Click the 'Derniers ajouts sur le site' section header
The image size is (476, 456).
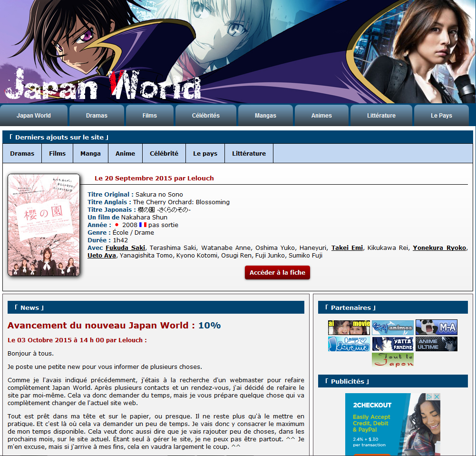click(x=238, y=137)
